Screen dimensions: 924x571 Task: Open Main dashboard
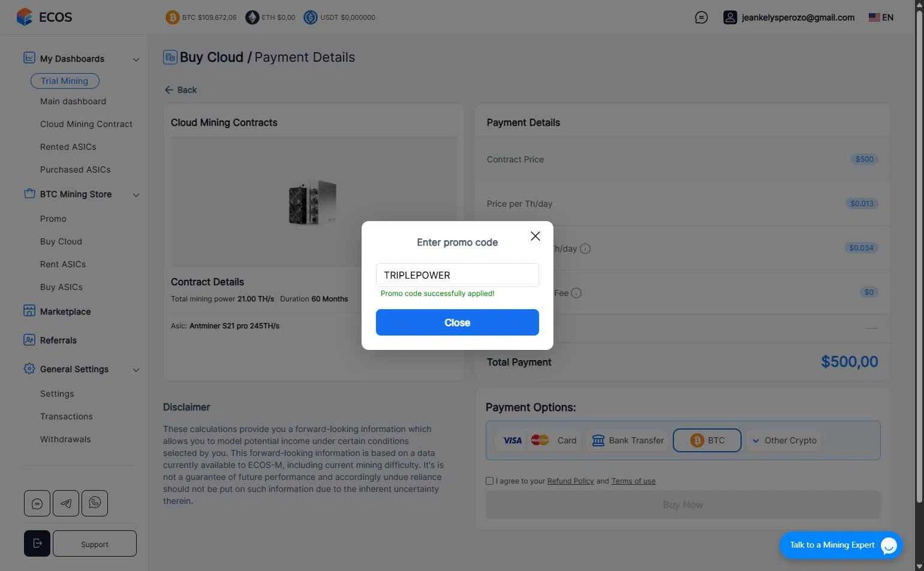[73, 101]
